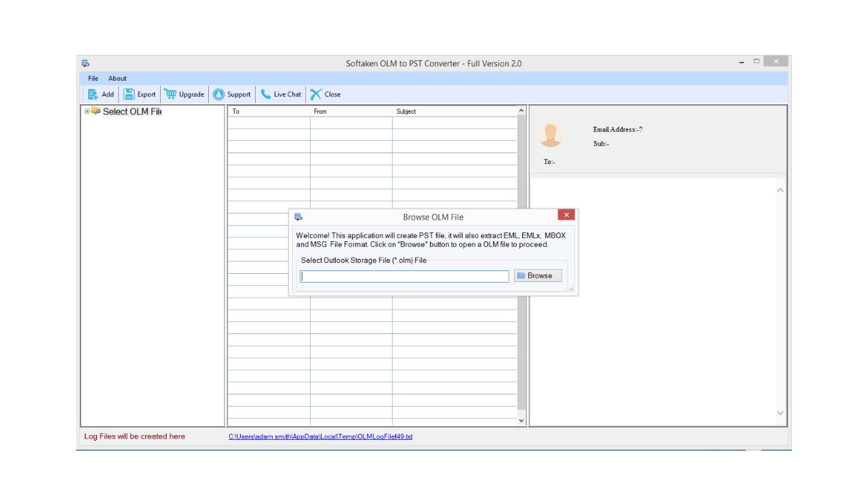The image size is (868, 488).
Task: Open Support from the toolbar
Action: [x=232, y=95]
